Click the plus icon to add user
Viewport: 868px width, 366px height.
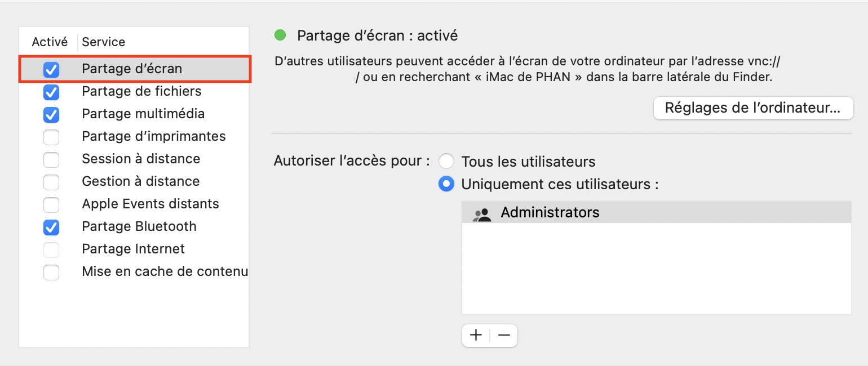476,336
